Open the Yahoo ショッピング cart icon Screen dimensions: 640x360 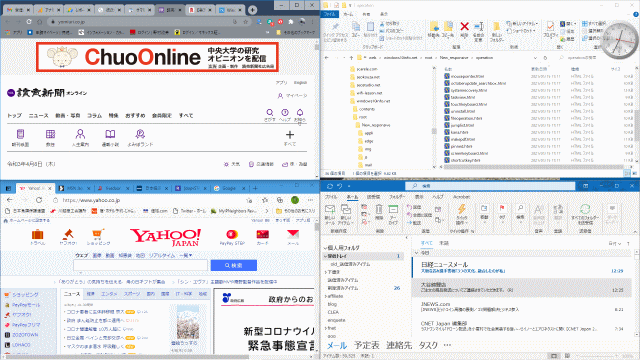(x=98, y=234)
